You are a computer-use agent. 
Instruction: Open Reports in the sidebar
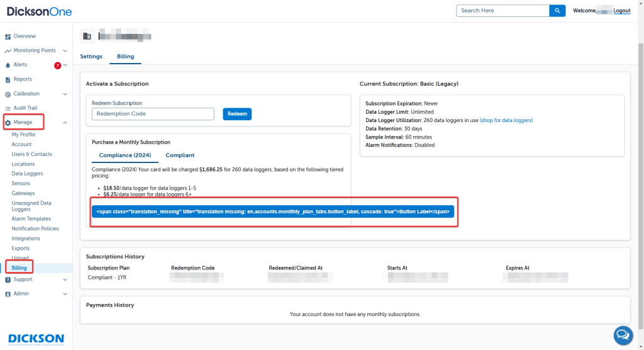coord(23,79)
